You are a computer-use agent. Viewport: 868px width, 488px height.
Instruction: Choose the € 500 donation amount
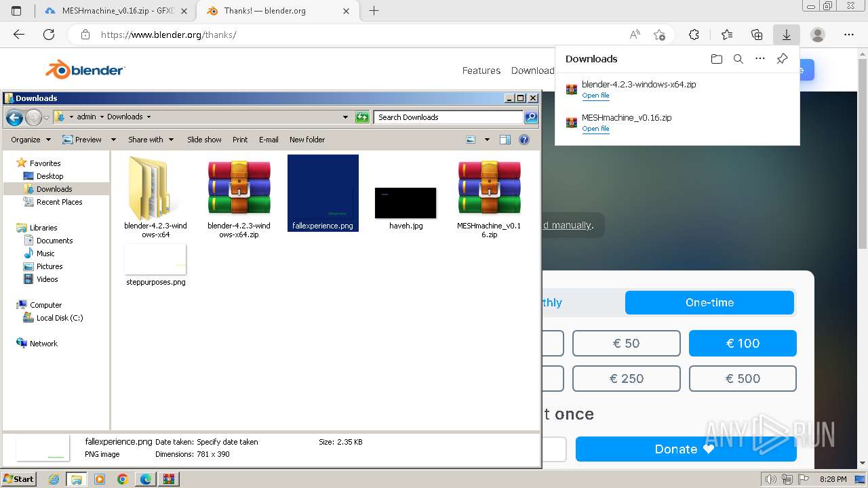(743, 379)
